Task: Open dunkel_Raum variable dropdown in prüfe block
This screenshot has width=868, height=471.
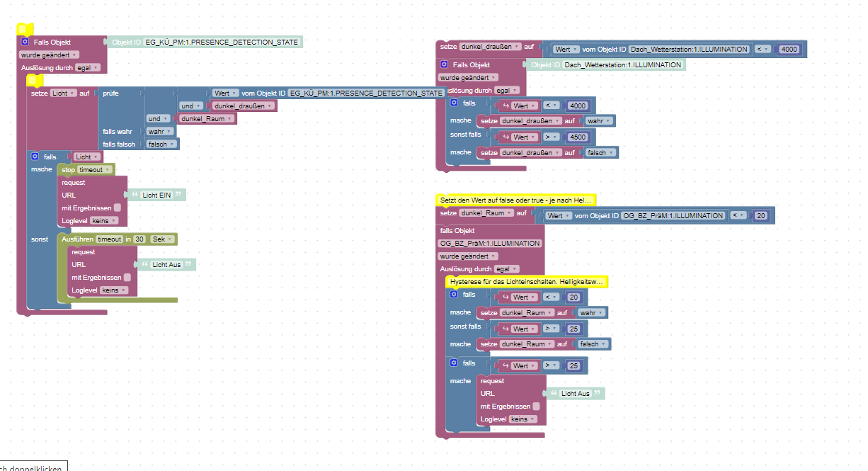Action: point(207,119)
